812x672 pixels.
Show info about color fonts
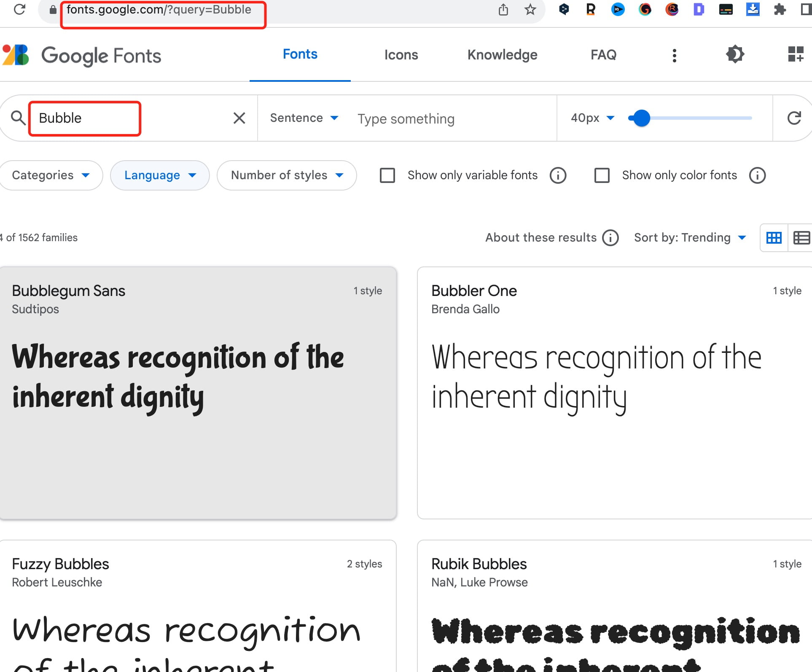pyautogui.click(x=757, y=175)
